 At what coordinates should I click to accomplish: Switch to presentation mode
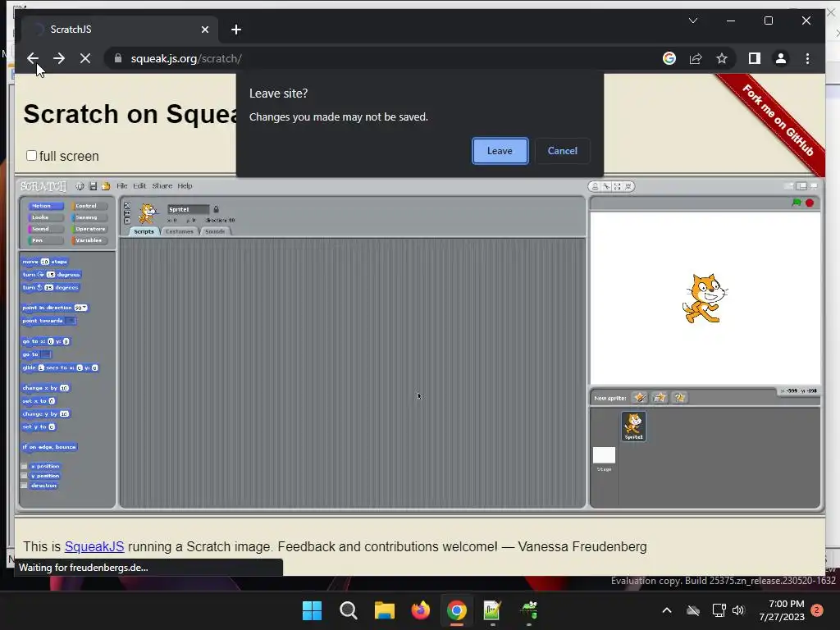pos(814,186)
